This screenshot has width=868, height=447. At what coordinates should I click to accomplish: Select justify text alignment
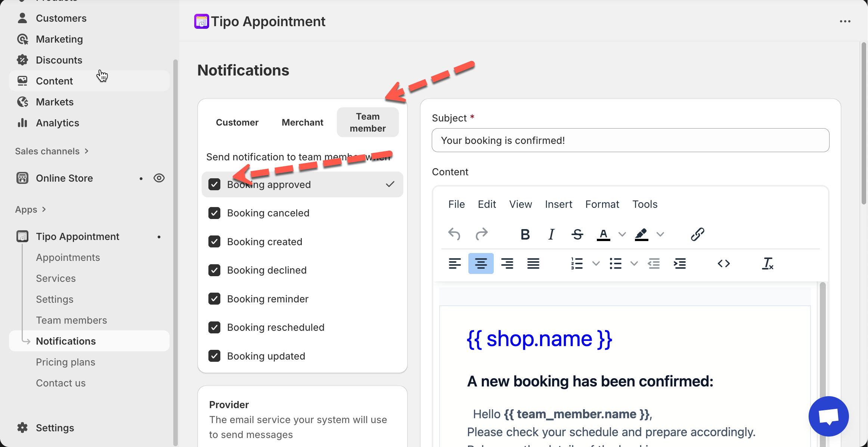pyautogui.click(x=533, y=263)
